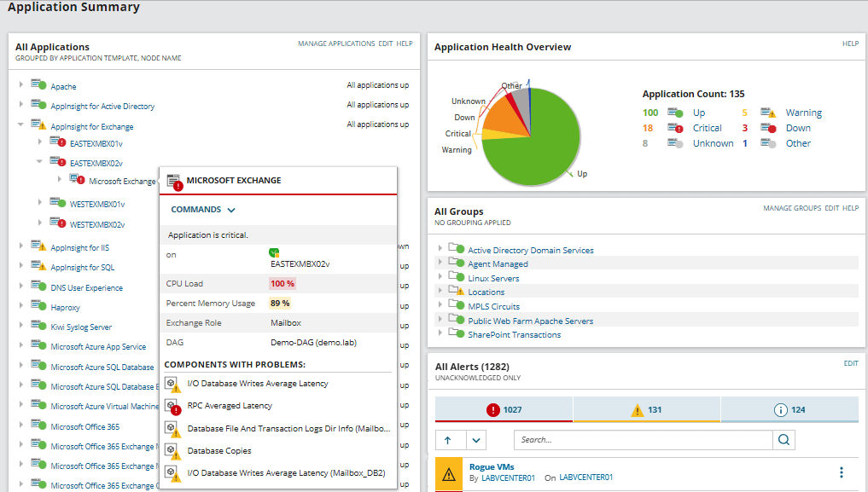This screenshot has height=492, width=868.
Task: Click the Haproxy application status icon
Action: [38, 305]
